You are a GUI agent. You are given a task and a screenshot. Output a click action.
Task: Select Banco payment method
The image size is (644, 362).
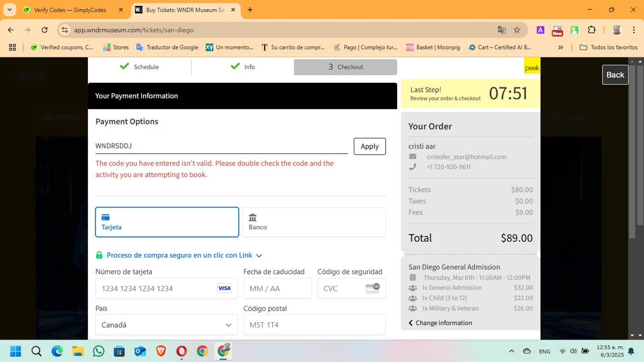314,222
